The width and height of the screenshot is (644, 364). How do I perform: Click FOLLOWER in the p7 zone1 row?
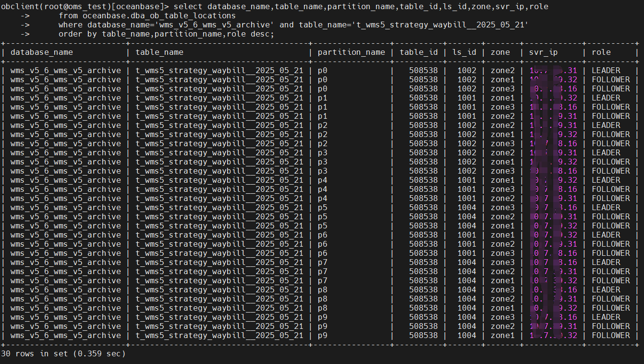pos(611,281)
